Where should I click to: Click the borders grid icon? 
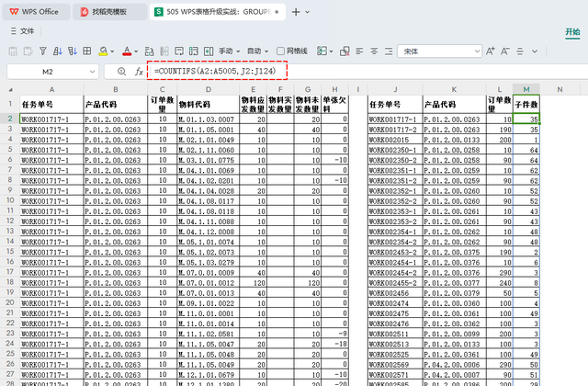tap(87, 51)
